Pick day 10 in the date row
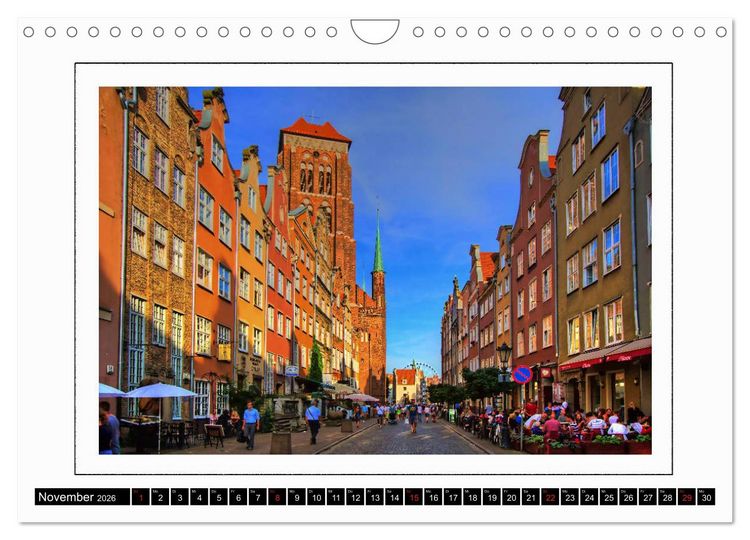Image resolution: width=750 pixels, height=540 pixels. click(x=317, y=496)
